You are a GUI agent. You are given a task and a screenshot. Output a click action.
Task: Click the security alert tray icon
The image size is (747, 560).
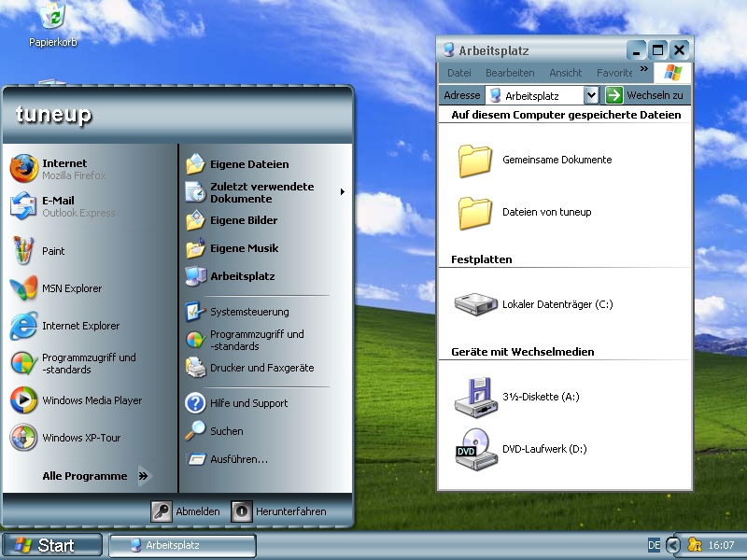695,545
